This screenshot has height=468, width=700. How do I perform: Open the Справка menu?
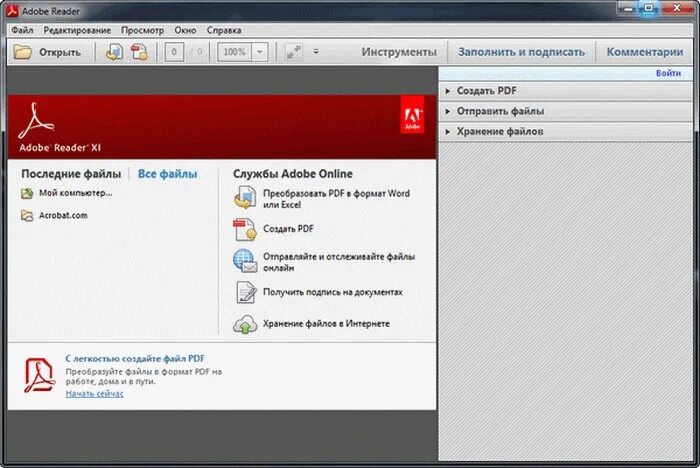224,30
